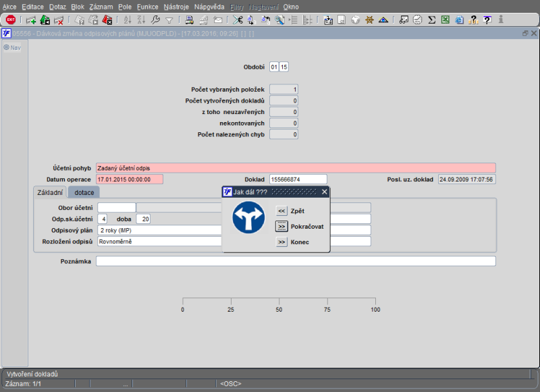Click the <OSC> status bar indicator
The width and height of the screenshot is (540, 392).
(x=231, y=383)
